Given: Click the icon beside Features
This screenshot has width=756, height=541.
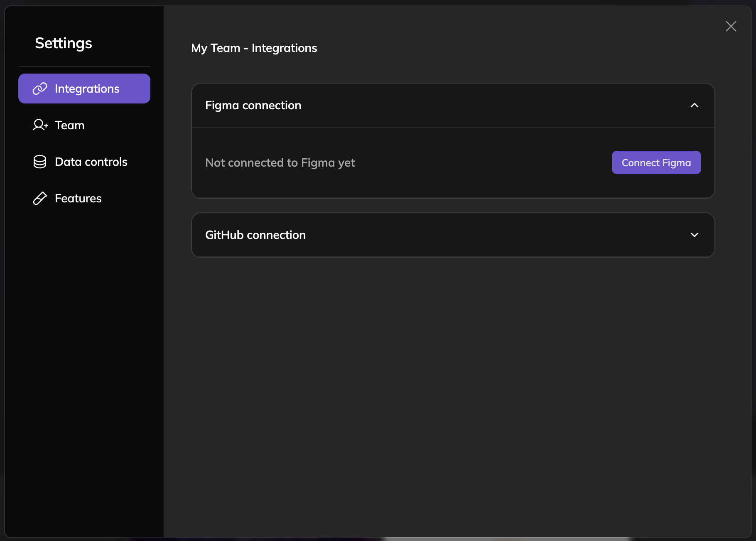Looking at the screenshot, I should point(40,198).
